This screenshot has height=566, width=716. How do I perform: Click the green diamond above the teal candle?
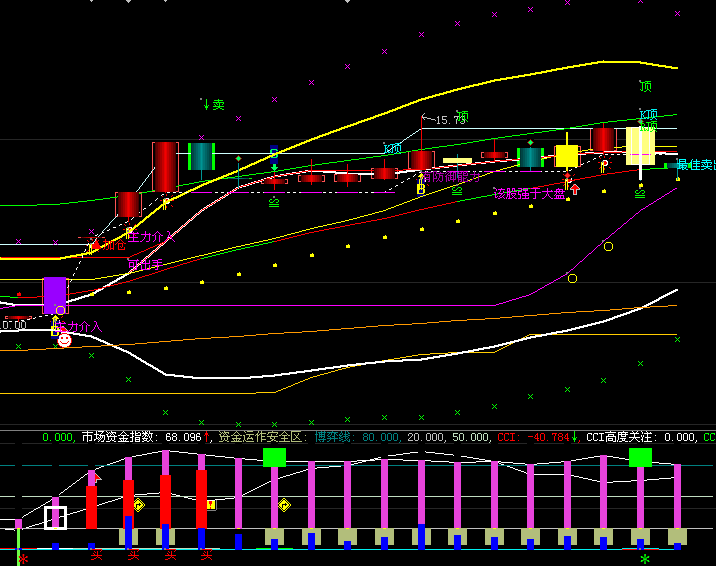(x=530, y=143)
